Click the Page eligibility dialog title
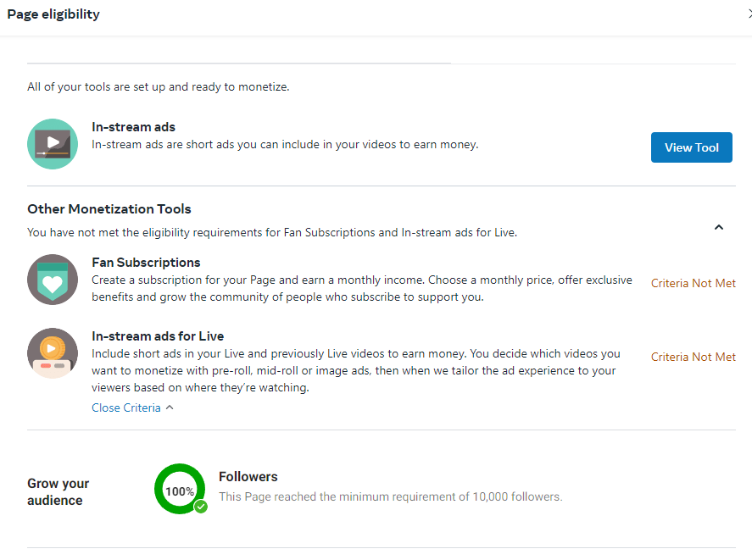 (x=53, y=14)
